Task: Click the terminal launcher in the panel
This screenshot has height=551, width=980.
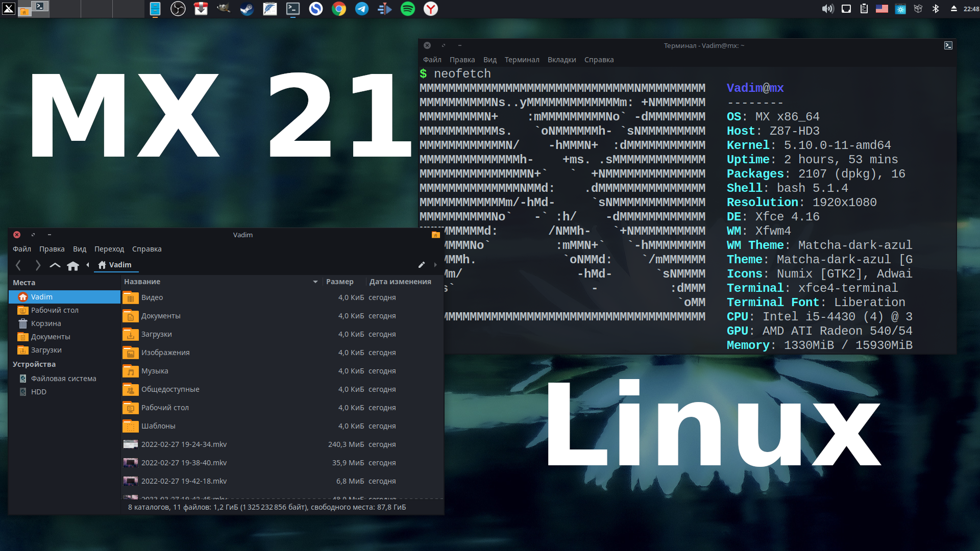Action: coord(293,9)
